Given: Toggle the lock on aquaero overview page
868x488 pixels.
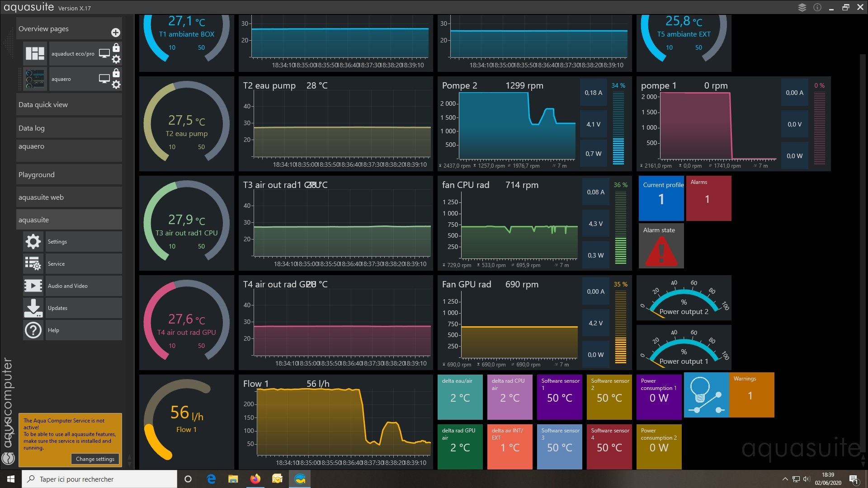Looking at the screenshot, I should coord(116,73).
